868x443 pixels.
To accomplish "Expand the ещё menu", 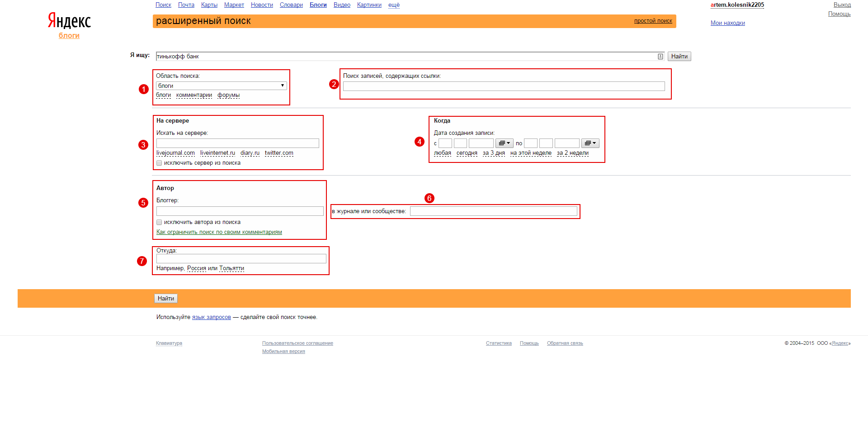I will 394,5.
